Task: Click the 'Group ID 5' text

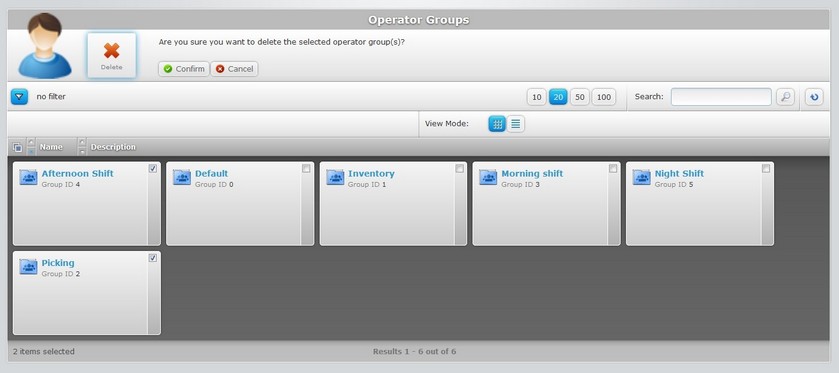Action: pos(674,185)
